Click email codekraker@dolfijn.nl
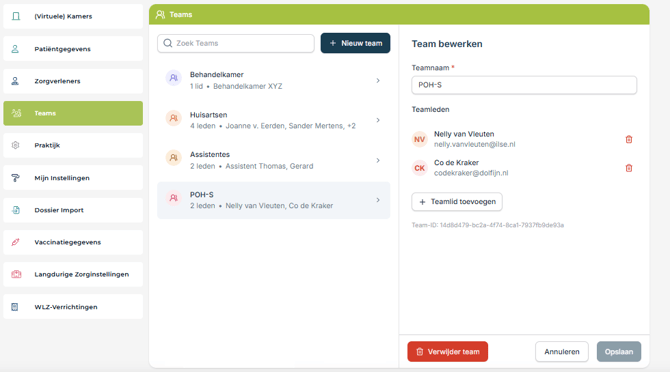 pos(471,173)
